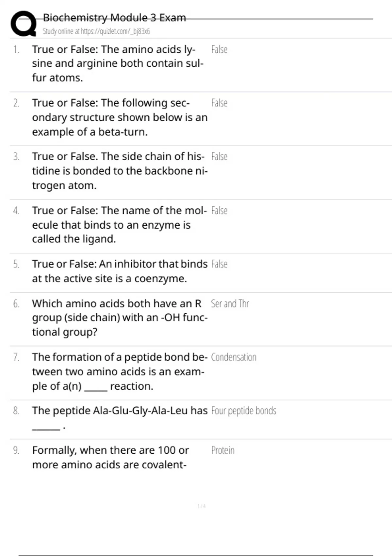Select the beta-turn secondary structure question
The height and width of the screenshot is (556, 392).
coord(120,117)
